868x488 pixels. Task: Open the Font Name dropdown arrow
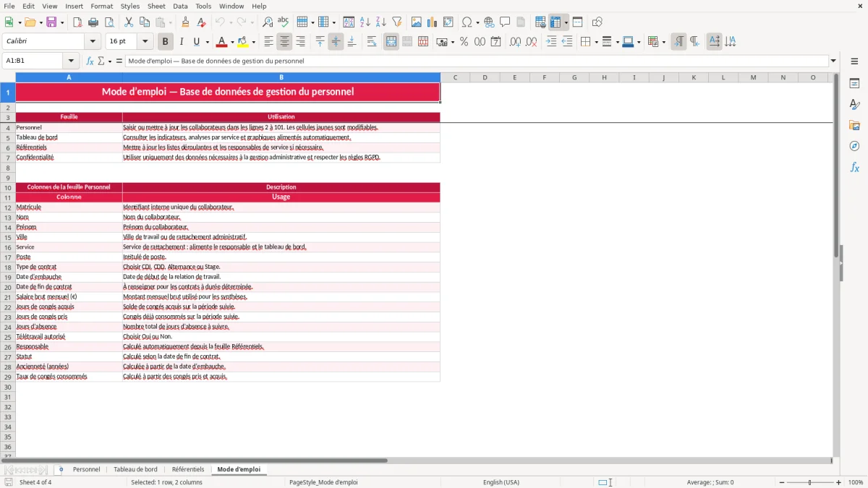pyautogui.click(x=93, y=42)
